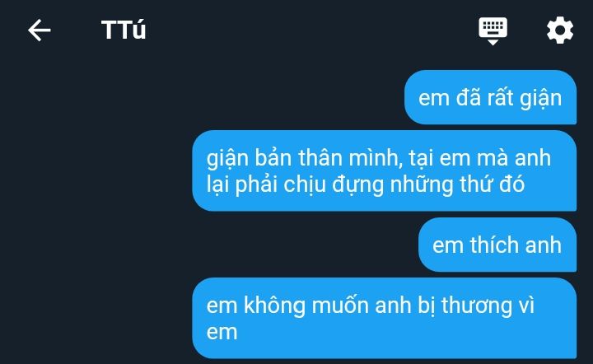Viewport: 593px width, 364px height.
Task: Click the word 'không' in last message
Action: click(274, 305)
